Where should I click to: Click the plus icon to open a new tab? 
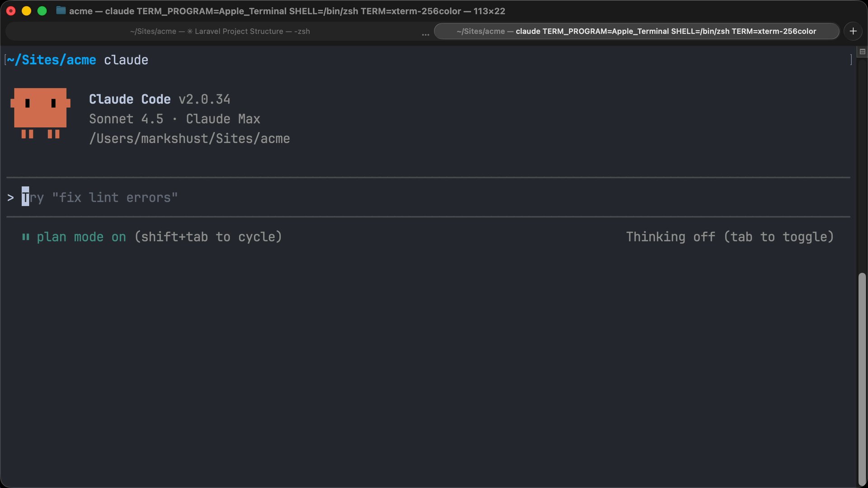pyautogui.click(x=853, y=31)
